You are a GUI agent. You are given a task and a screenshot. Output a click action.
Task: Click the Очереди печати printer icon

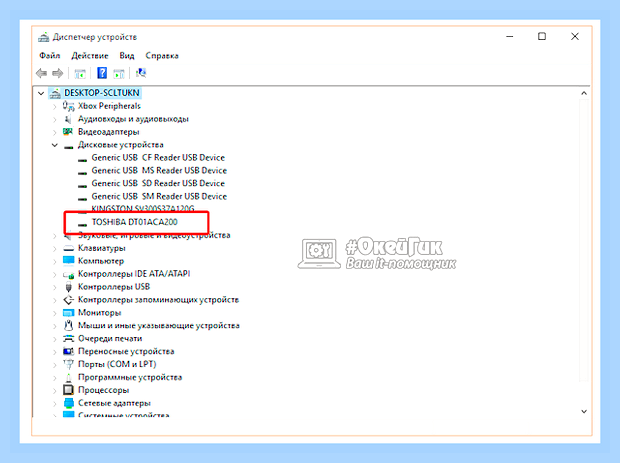[68, 338]
